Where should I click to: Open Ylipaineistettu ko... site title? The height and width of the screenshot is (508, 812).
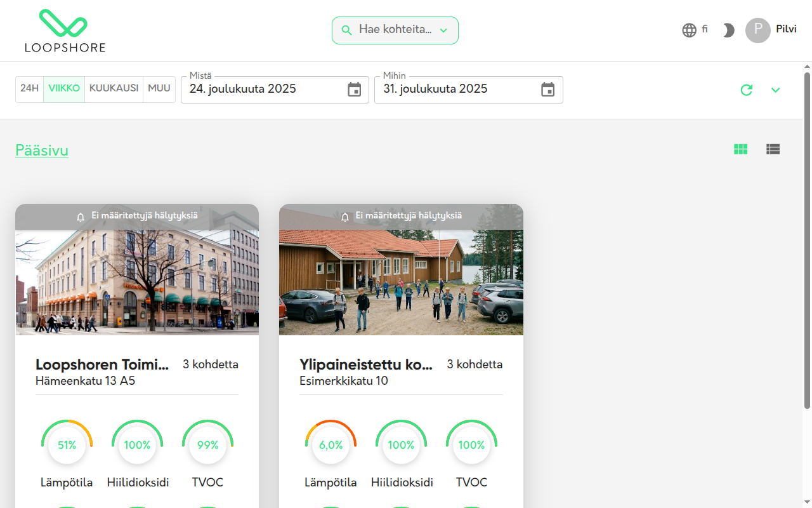(x=367, y=364)
